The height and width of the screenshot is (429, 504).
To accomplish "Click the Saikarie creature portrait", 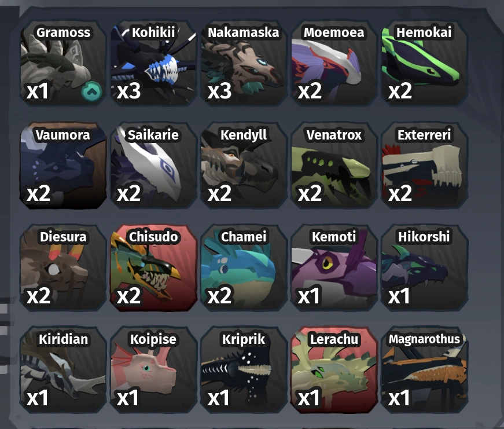I will point(153,166).
